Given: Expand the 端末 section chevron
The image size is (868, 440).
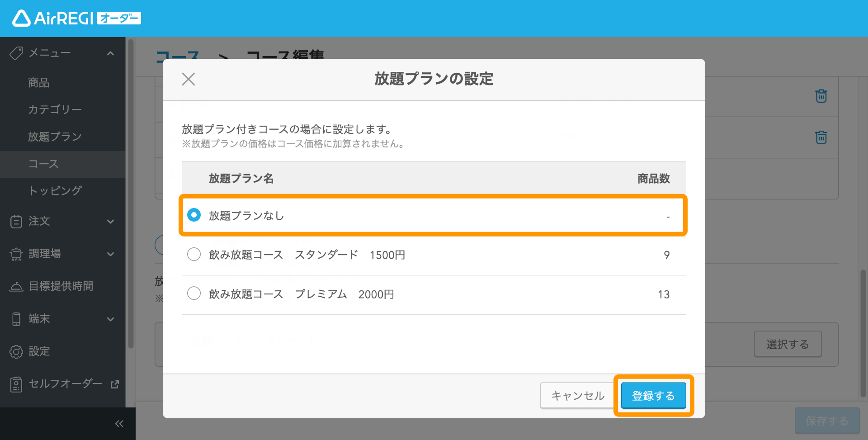Looking at the screenshot, I should click(110, 319).
